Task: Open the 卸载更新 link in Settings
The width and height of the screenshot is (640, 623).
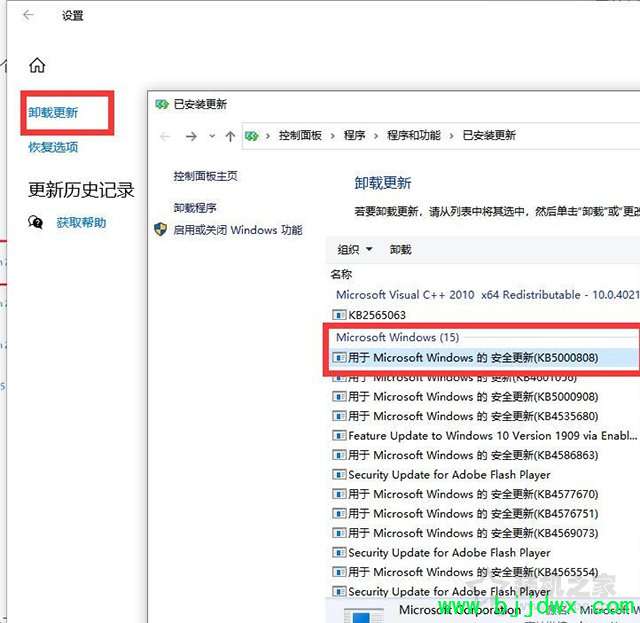Action: [53, 112]
